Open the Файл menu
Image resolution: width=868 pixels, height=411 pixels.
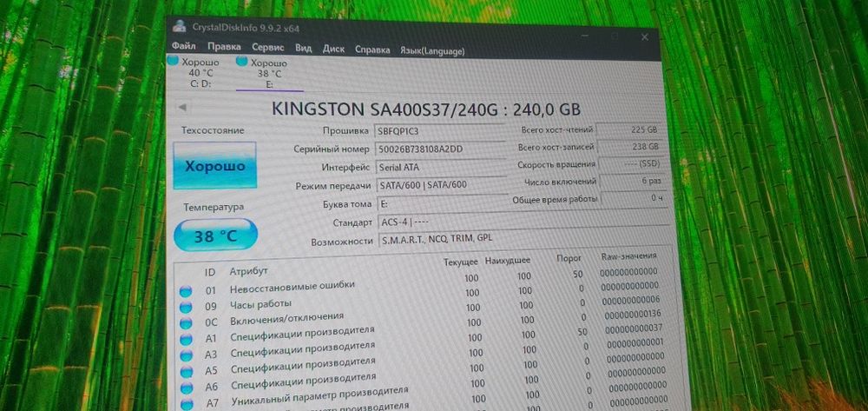(183, 45)
